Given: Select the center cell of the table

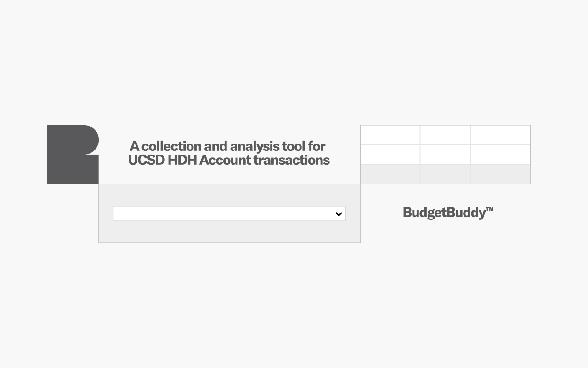Looking at the screenshot, I should point(445,155).
